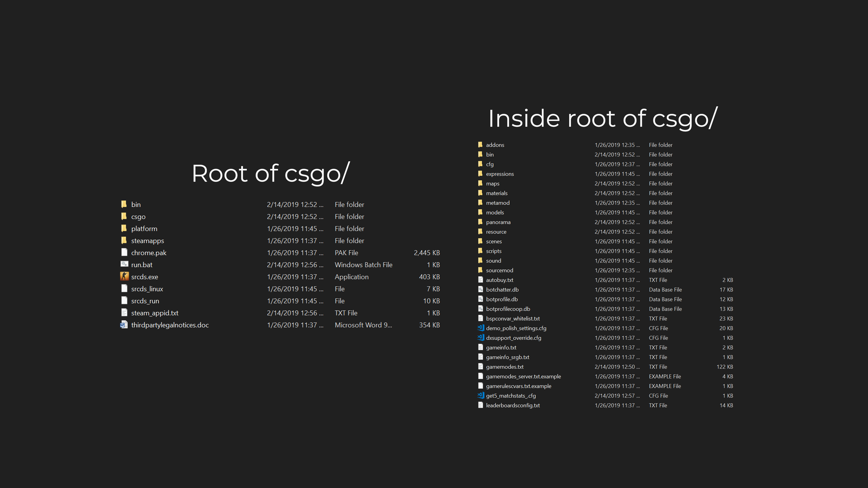Click the get5_matchstats_.cfg file icon

pos(481,395)
